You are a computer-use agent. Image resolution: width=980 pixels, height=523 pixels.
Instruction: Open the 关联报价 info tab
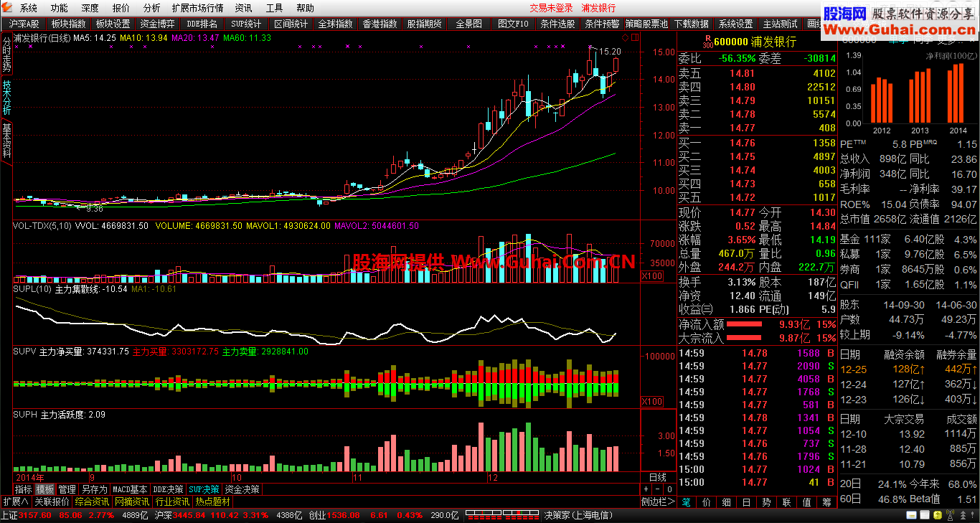(x=52, y=501)
